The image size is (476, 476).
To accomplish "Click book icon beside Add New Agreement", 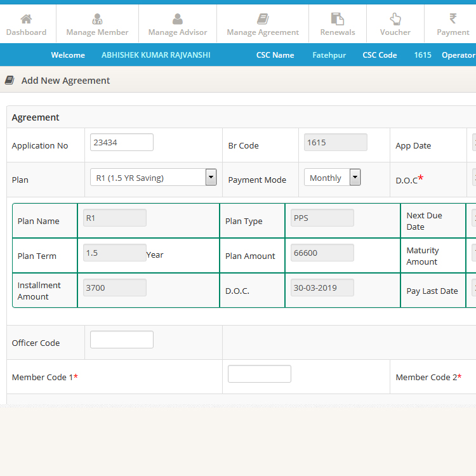I will [x=10, y=80].
